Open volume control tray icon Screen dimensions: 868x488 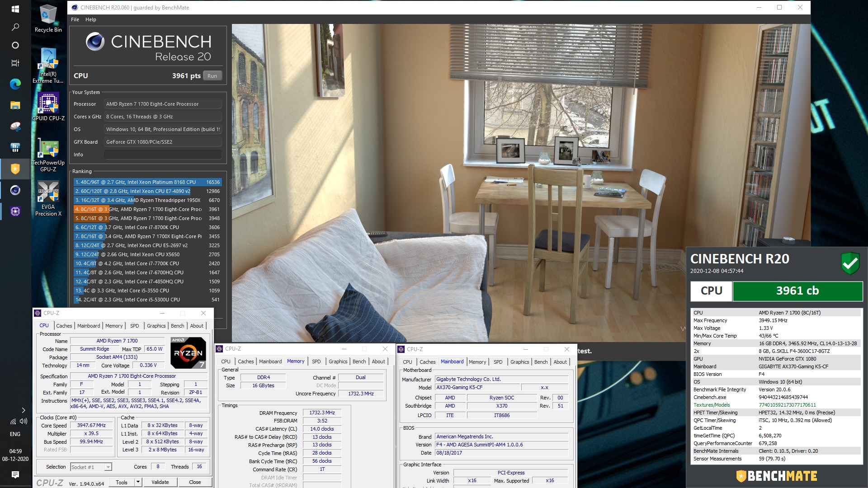click(x=24, y=421)
